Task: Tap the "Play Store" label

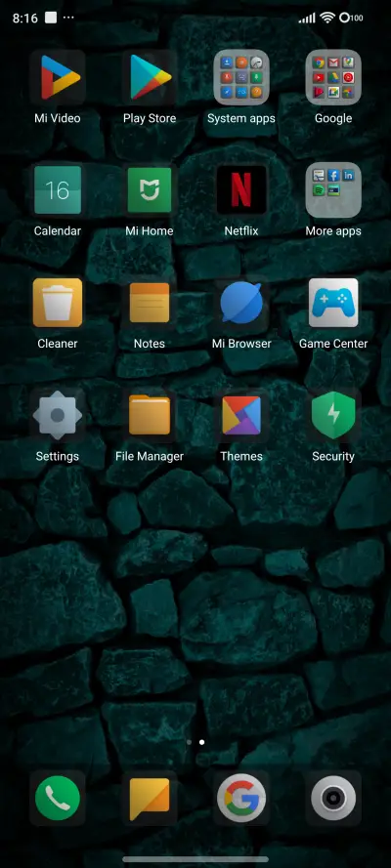Action: pos(150,118)
